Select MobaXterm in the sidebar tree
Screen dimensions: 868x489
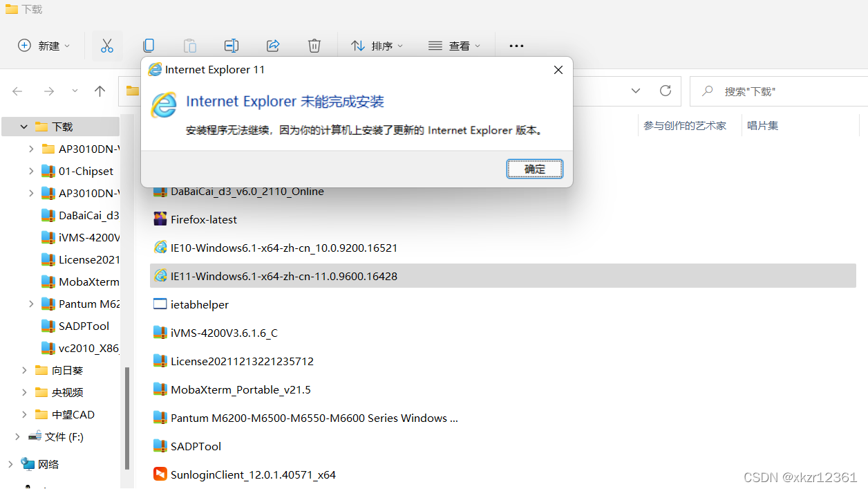[88, 282]
